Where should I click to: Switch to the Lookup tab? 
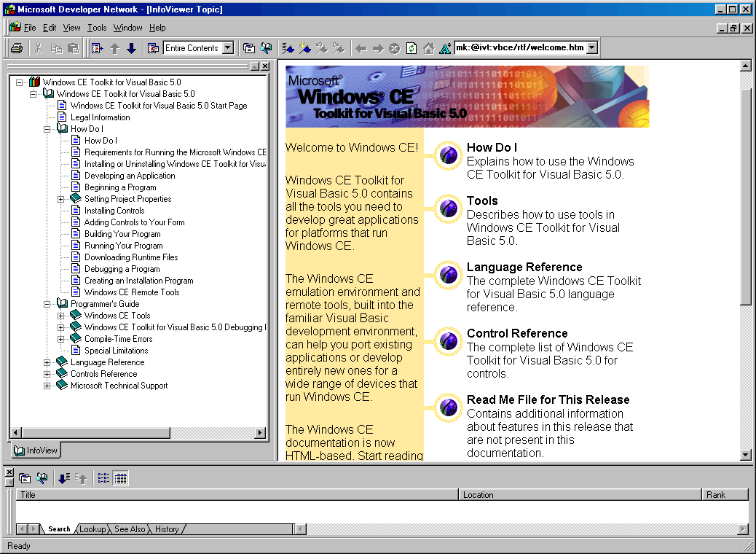(92, 529)
